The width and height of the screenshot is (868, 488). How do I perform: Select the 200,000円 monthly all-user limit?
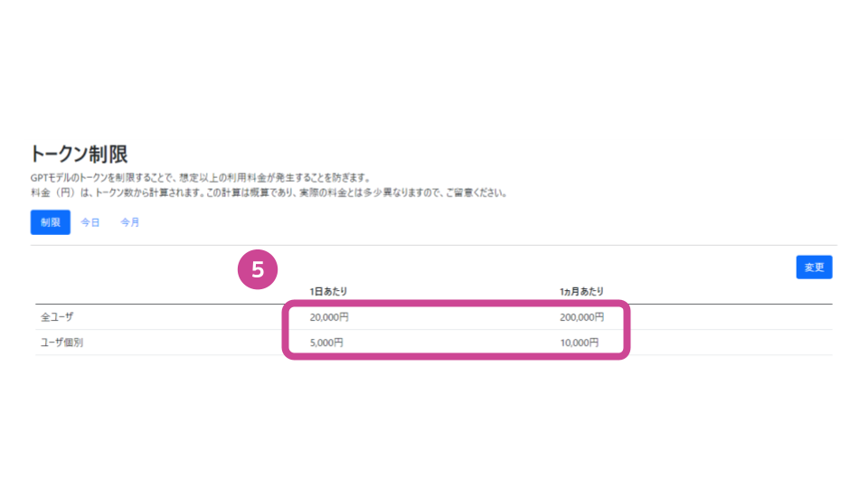pos(581,317)
